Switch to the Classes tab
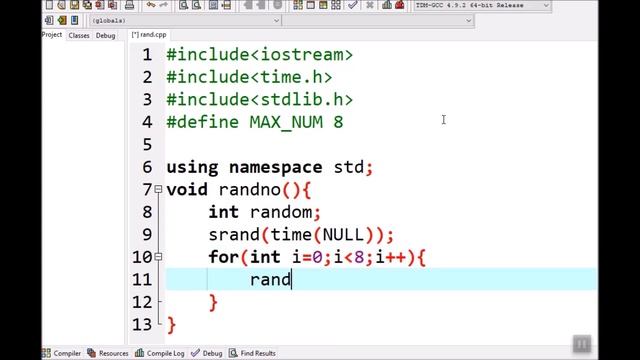This screenshot has width=640, height=360. coord(79,36)
